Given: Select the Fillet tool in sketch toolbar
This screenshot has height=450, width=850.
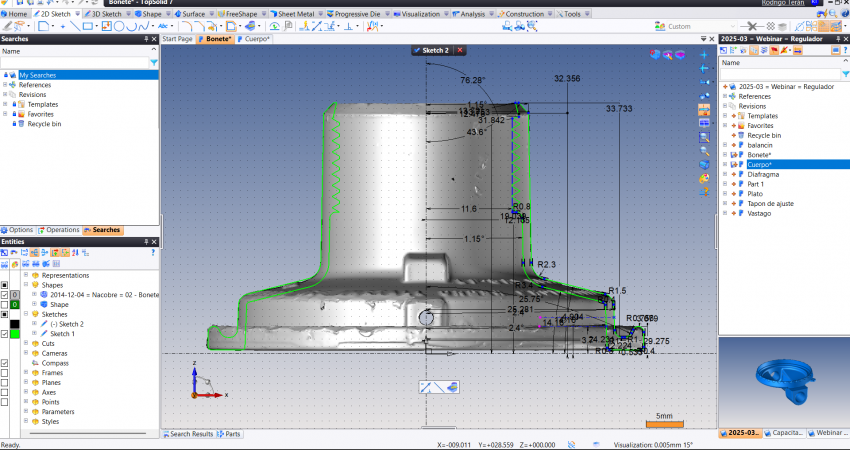Looking at the screenshot, I should (187, 26).
